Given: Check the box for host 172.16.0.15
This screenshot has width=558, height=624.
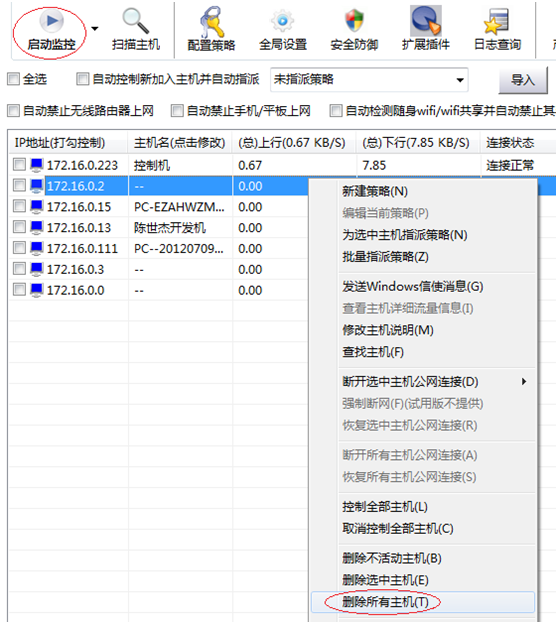Looking at the screenshot, I should point(19,206).
